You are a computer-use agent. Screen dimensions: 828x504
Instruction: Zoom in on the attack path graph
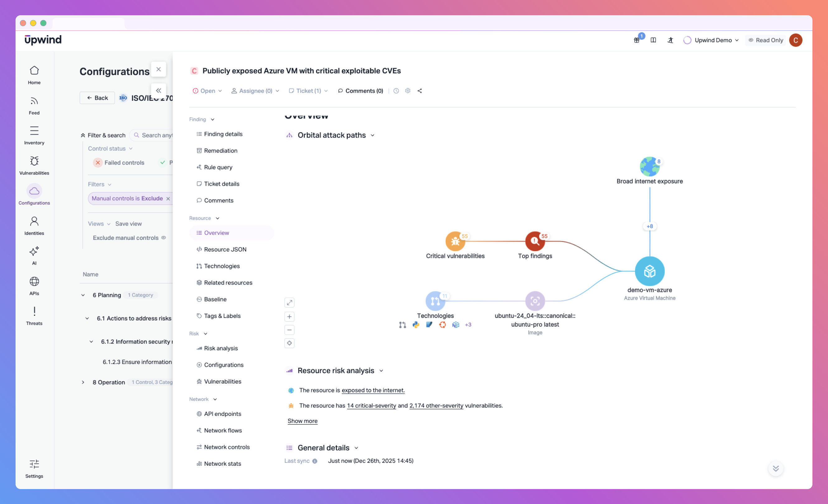(289, 316)
